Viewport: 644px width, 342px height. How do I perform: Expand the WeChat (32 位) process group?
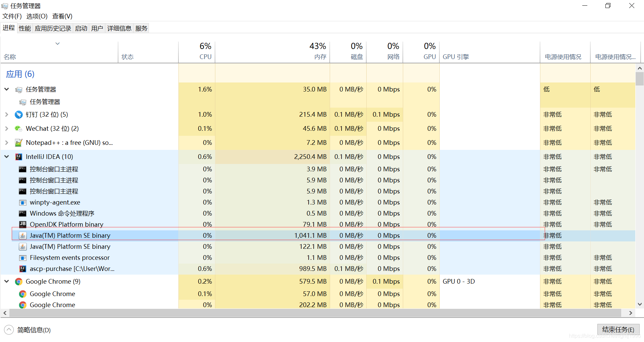coord(6,129)
